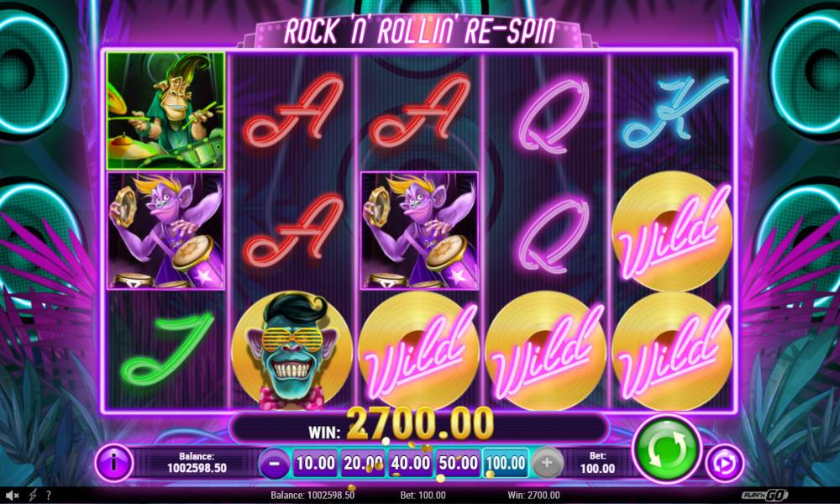Click the green drummer monkey symbol
This screenshot has width=840, height=504.
(165, 111)
